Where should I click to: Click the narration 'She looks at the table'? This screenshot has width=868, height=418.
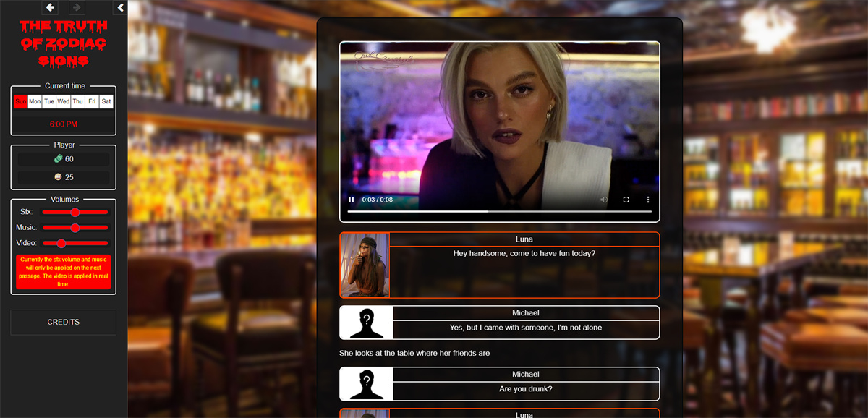tap(380, 353)
